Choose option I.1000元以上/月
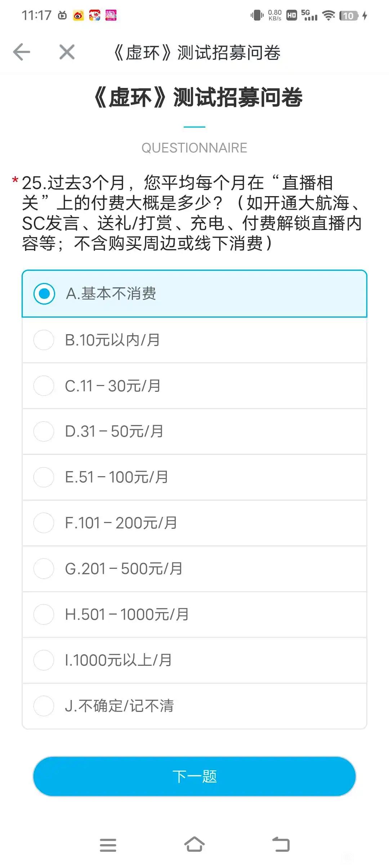 click(x=44, y=660)
